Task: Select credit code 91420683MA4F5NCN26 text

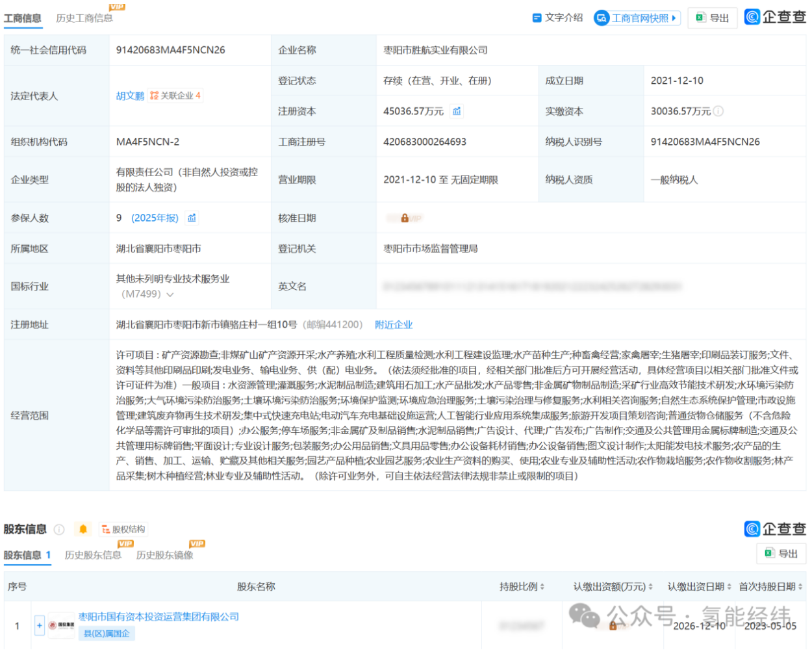Action: [171, 50]
